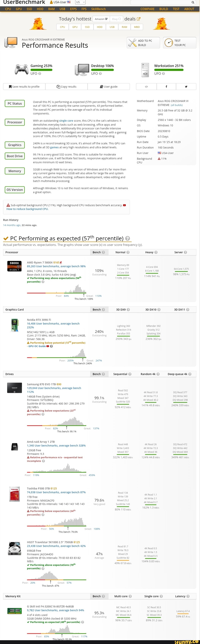Screen dimensions: 200x644
Task: Select COMPARE in the top menu
Action: tap(147, 9)
